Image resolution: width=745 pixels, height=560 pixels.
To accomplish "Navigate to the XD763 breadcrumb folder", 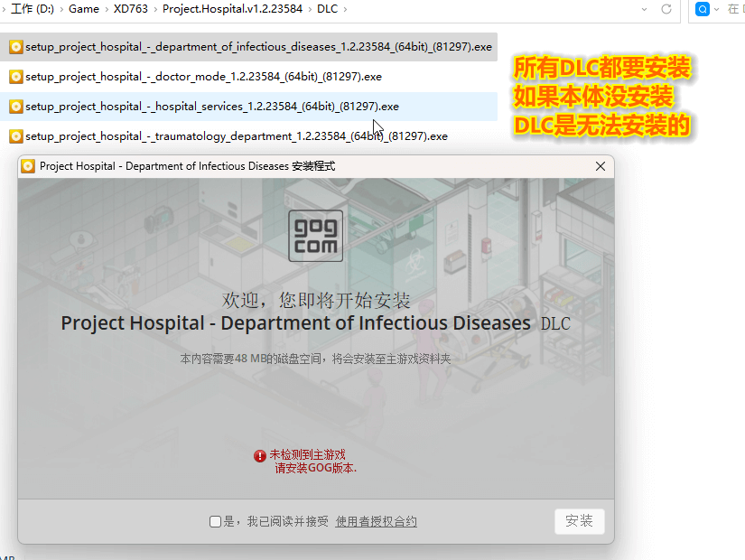I will 131,9.
